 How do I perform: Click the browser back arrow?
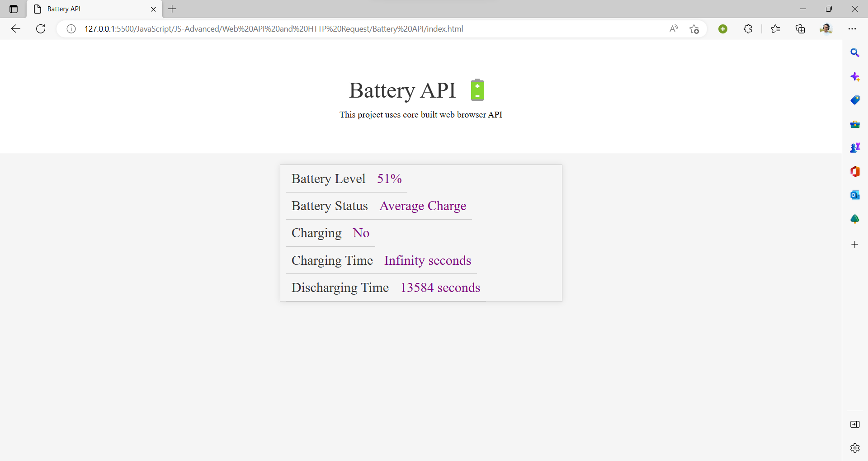tap(16, 29)
